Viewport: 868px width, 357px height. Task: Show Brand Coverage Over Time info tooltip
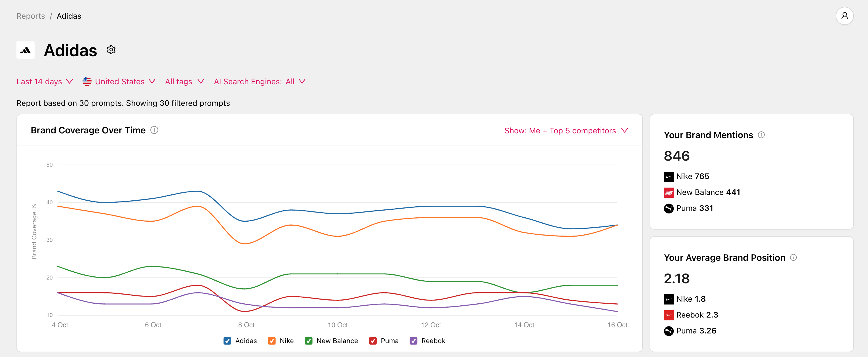154,130
